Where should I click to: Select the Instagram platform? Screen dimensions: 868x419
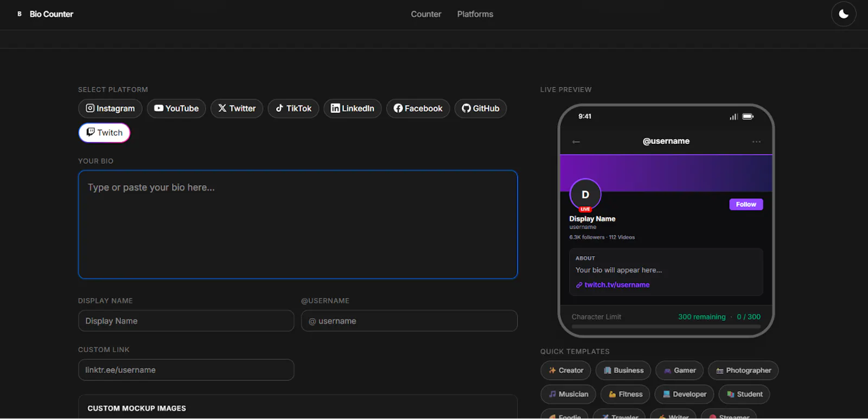[110, 109]
